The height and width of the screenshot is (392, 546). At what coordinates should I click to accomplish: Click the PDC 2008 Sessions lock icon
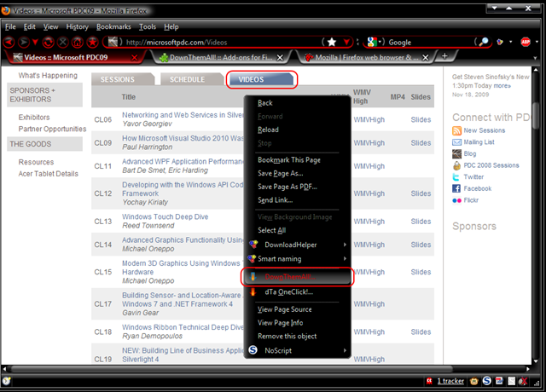[x=456, y=165]
